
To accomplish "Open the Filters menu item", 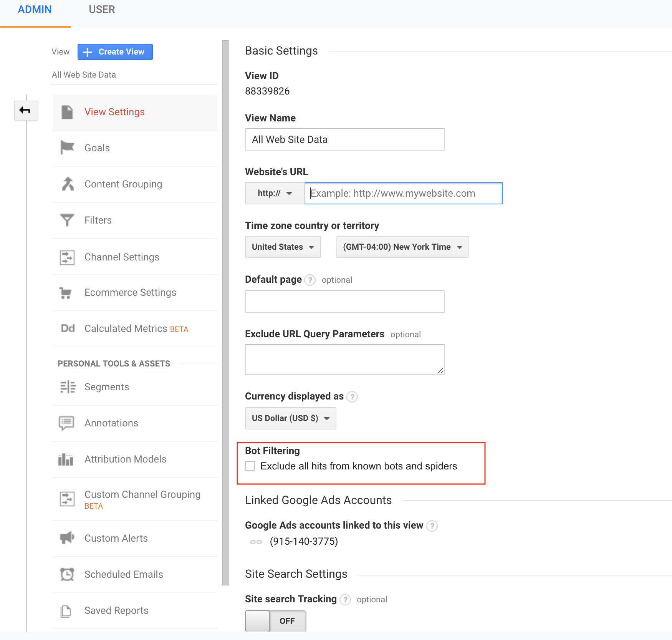I will pos(135,220).
